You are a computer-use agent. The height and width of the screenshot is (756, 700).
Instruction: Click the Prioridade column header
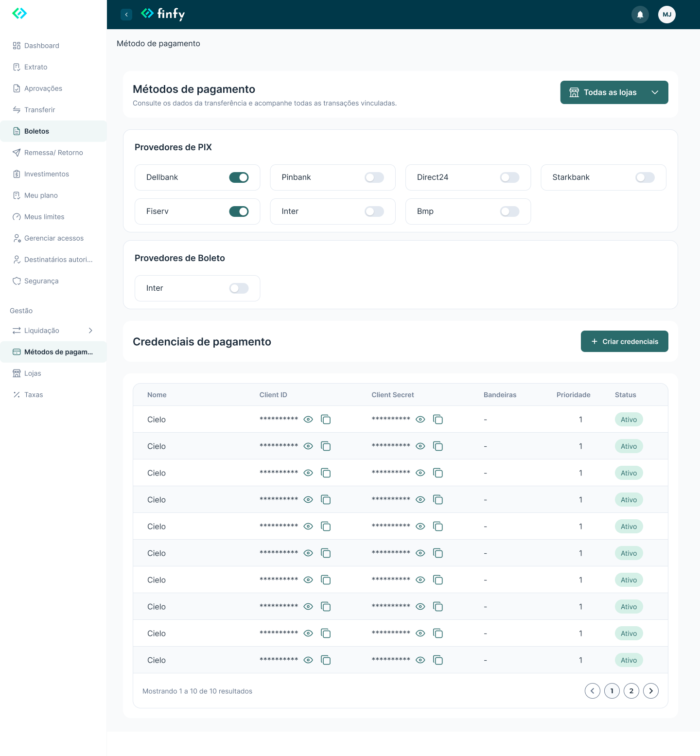[573, 395]
